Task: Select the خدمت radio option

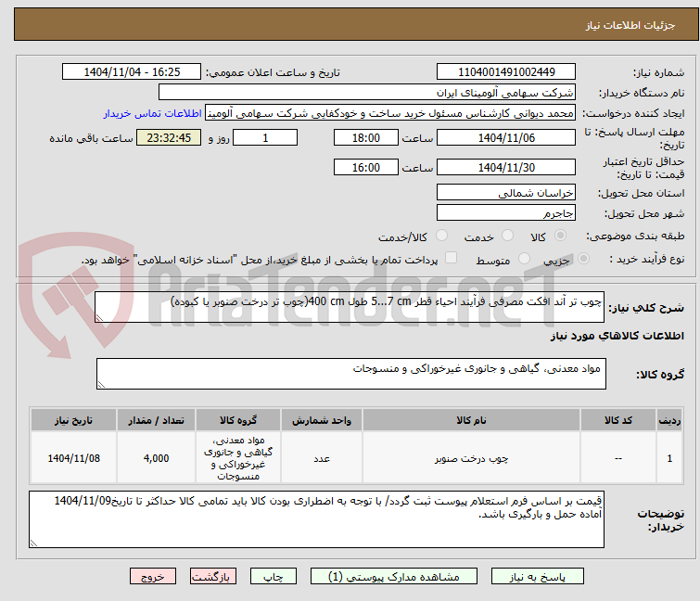Action: pyautogui.click(x=507, y=236)
